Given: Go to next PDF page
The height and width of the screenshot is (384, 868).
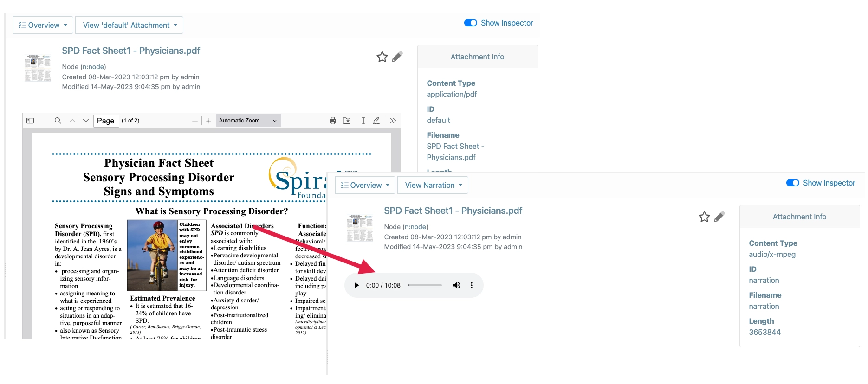Looking at the screenshot, I should (86, 121).
